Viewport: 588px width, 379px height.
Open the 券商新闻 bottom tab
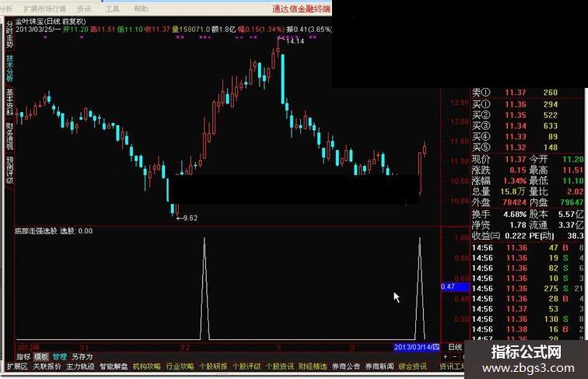(x=380, y=366)
